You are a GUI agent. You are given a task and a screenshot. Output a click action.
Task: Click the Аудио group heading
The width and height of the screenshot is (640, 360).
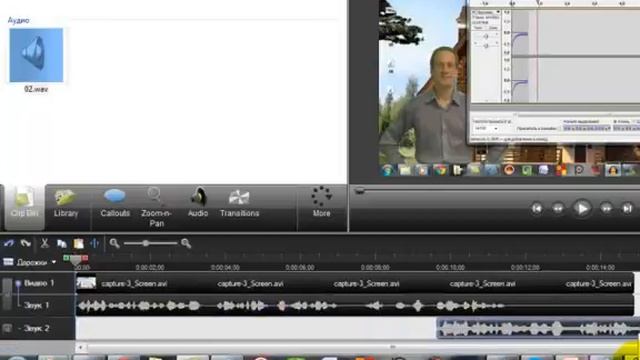[x=18, y=20]
